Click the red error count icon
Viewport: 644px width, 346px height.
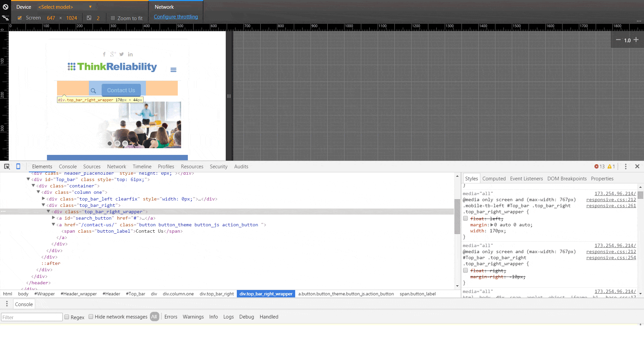point(596,167)
